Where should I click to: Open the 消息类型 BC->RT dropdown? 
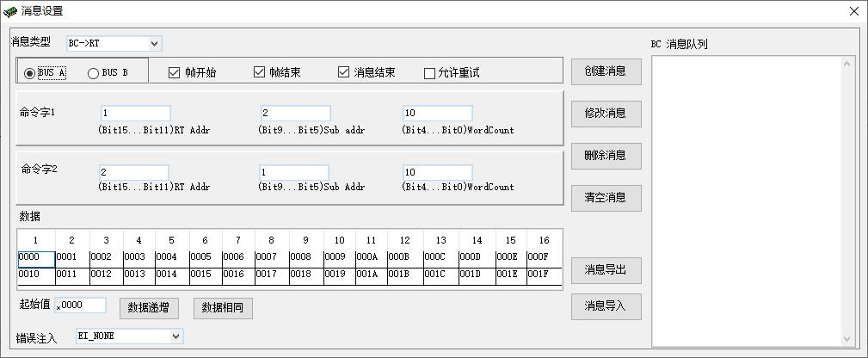(x=114, y=43)
